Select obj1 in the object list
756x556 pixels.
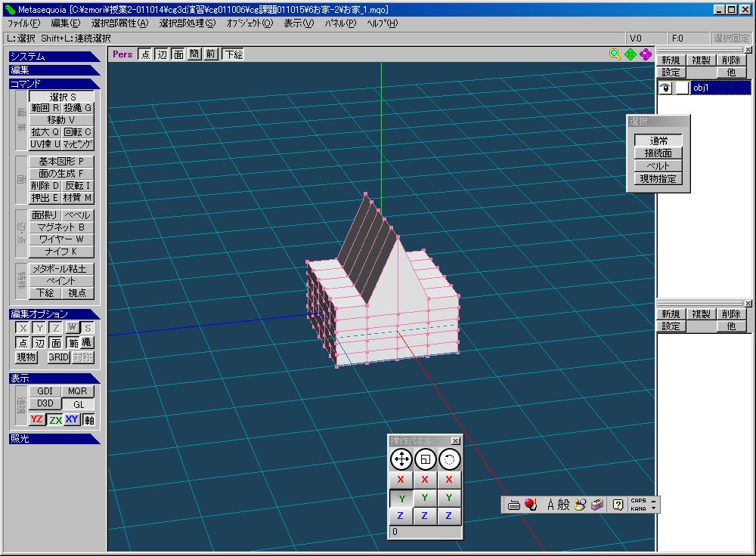tap(720, 88)
